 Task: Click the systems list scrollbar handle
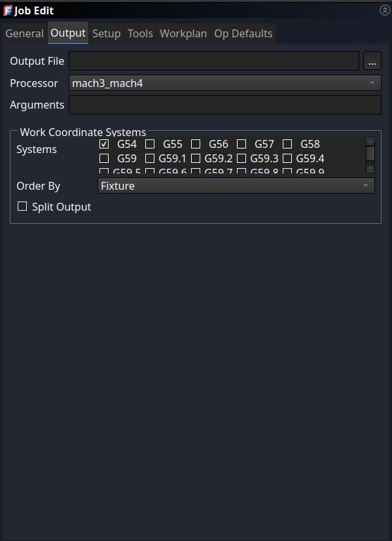(x=370, y=153)
